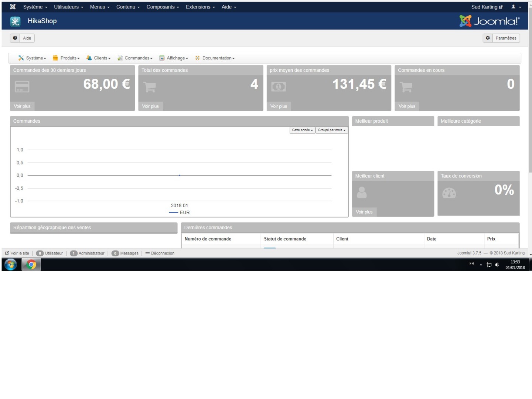Click the cart icon in Total des commandes

pyautogui.click(x=150, y=87)
